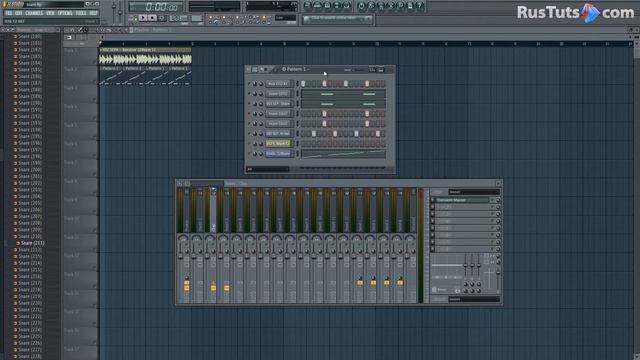640x360 pixels.
Task: Click the Transient Master mix level knob
Action: [x=498, y=200]
